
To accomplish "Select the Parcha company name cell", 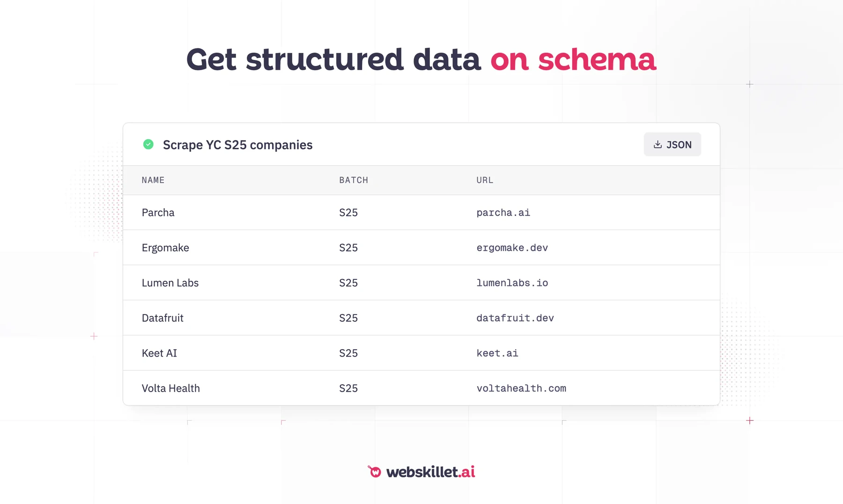I will pos(158,212).
